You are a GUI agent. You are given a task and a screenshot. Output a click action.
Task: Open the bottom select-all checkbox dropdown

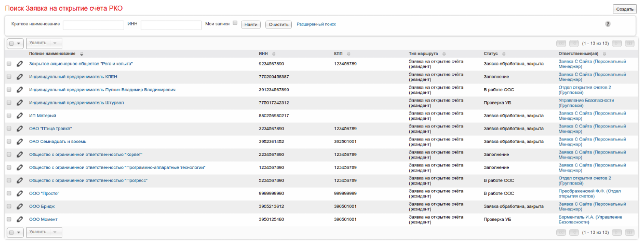point(18,232)
